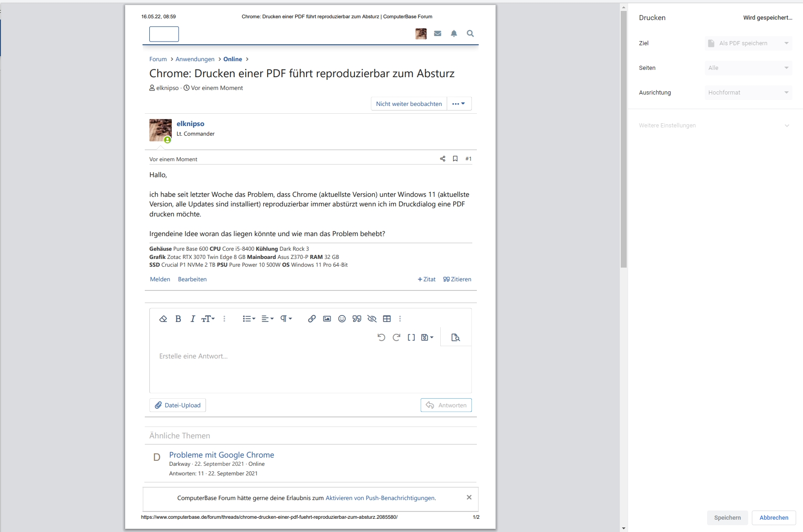Screen dimensions: 803x532
Task: Click Abbrechen to cancel printing
Action: pyautogui.click(x=774, y=517)
